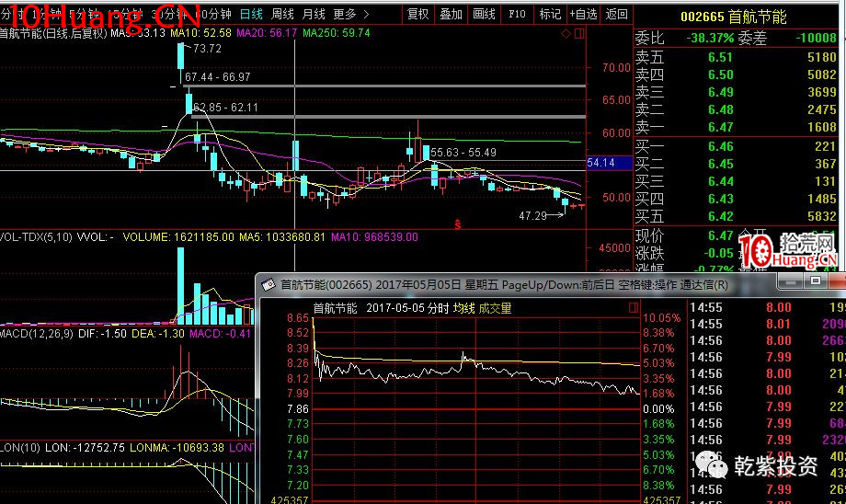This screenshot has width=846, height=504.
Task: Open F10 company information
Action: tap(517, 15)
